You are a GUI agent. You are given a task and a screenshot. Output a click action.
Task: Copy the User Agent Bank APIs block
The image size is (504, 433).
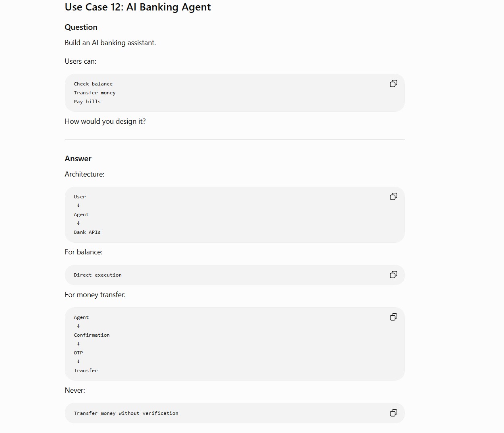coord(394,196)
